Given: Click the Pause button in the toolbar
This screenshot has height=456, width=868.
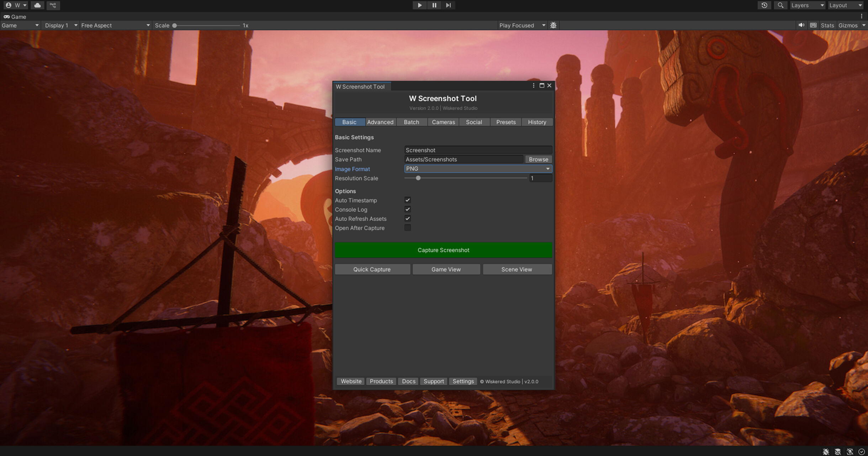Looking at the screenshot, I should coord(434,5).
